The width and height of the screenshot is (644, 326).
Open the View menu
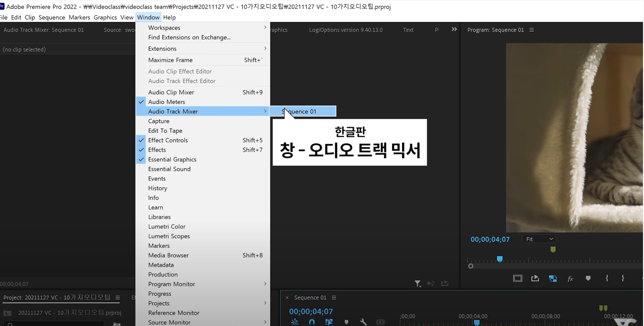127,17
